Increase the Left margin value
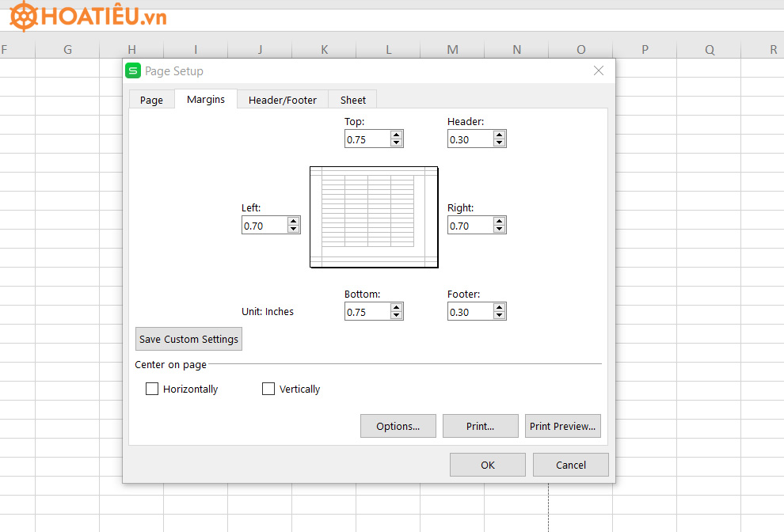Viewport: 784px width, 532px height. (294, 221)
